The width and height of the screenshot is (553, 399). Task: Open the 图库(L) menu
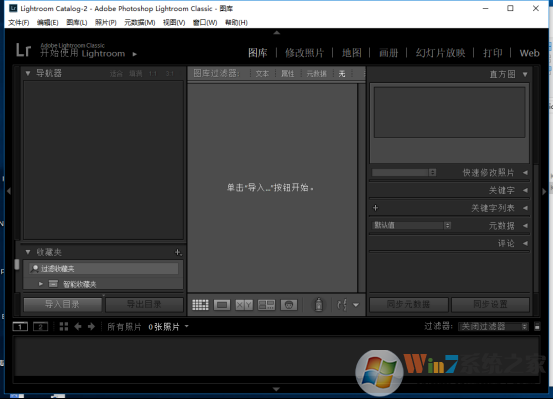click(x=77, y=23)
